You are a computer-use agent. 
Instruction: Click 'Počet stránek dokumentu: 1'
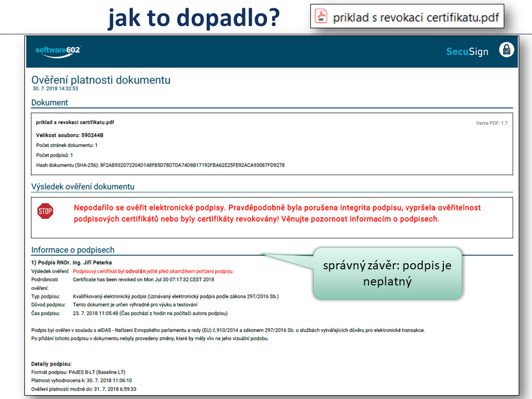pos(67,145)
